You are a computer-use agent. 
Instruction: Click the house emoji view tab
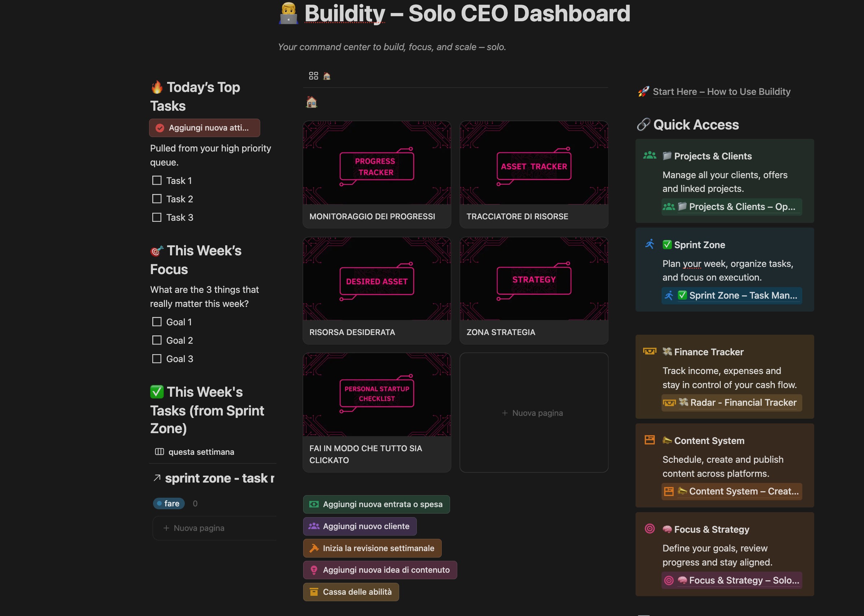[327, 76]
